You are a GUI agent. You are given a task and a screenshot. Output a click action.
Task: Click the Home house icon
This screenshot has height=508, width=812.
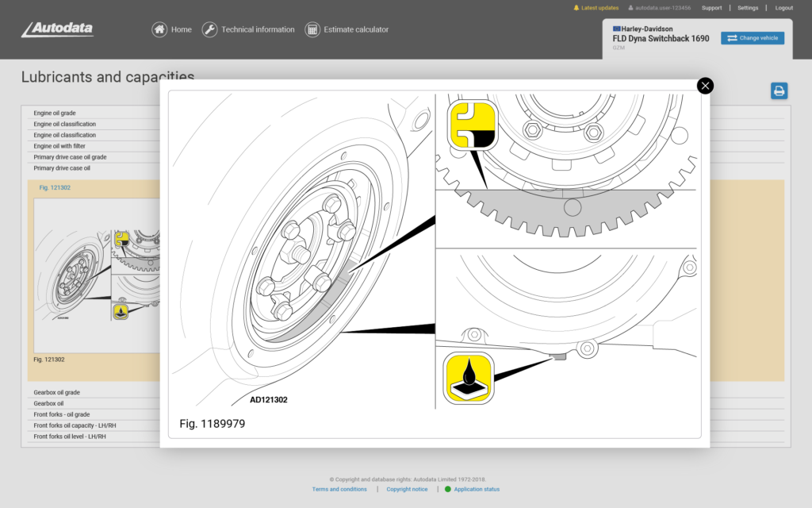(159, 29)
